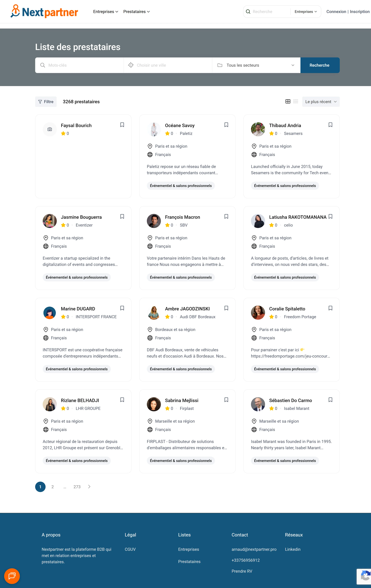371x588 pixels.
Task: Click the Recherche button
Action: [x=320, y=65]
